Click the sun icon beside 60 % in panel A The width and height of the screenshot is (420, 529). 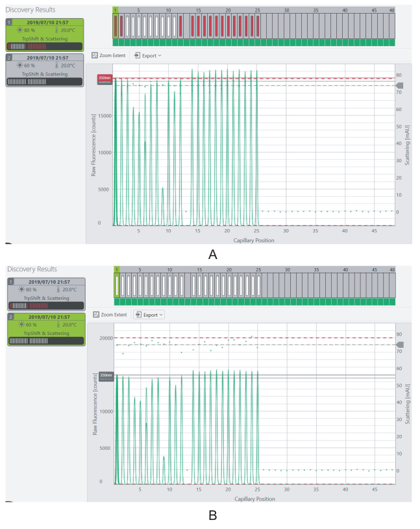20,65
